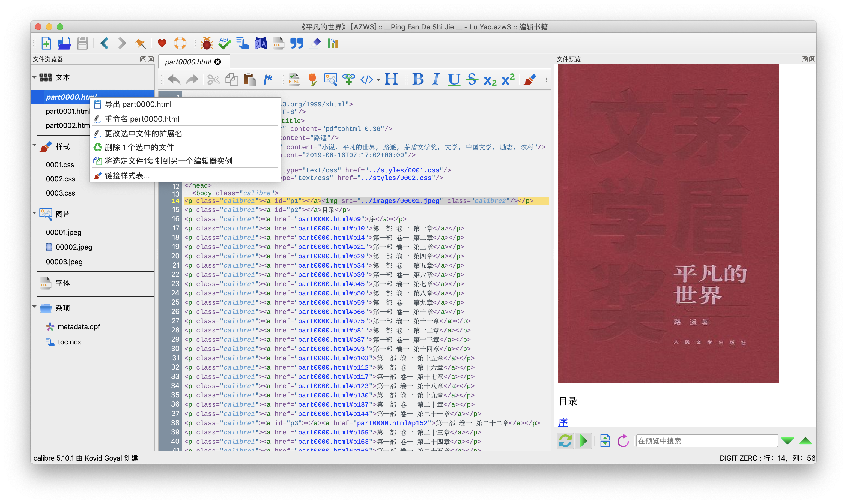Viewport: 847px width, 504px height.
Task: Collapse the 杂项 tree section
Action: click(34, 307)
